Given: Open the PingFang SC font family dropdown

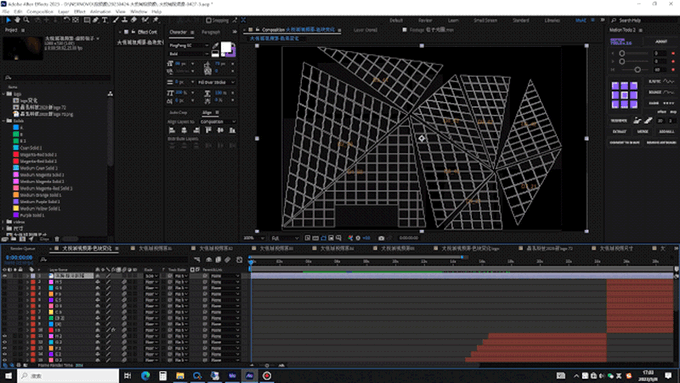Looking at the screenshot, I should point(189,45).
